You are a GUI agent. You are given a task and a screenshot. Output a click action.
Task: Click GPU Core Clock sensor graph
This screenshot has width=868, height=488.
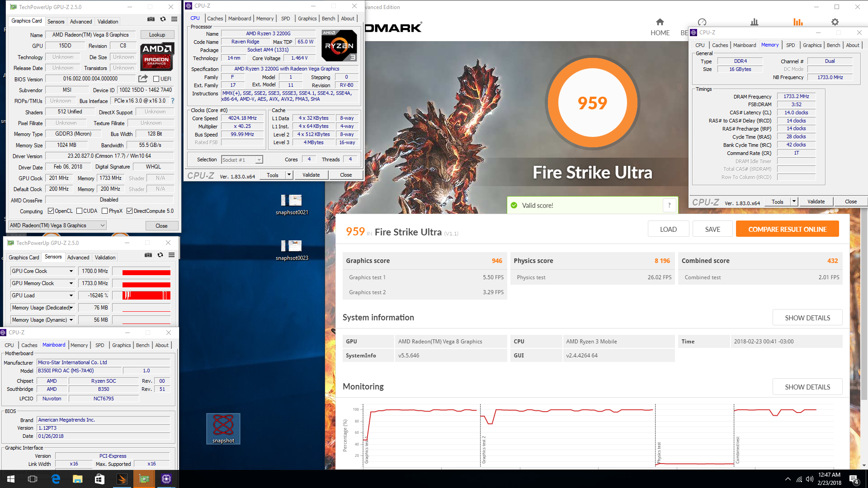141,271
